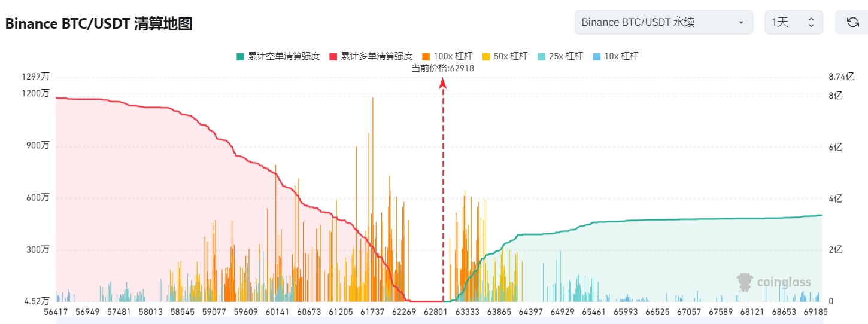
Task: Click the coinglass watermark logo
Action: coord(774,282)
